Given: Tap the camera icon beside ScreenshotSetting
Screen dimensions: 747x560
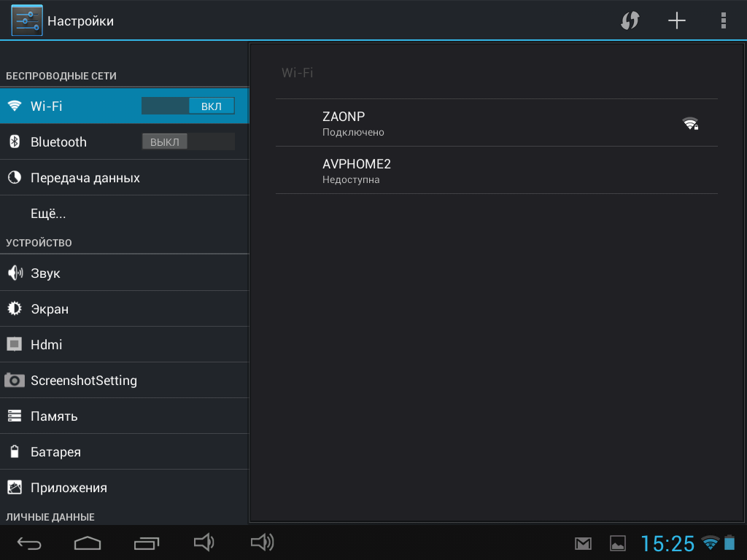Looking at the screenshot, I should (x=15, y=380).
